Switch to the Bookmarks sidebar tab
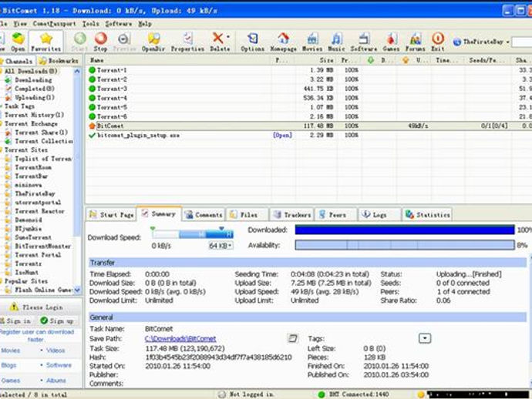Viewport: 532px width, 399px height. [x=59, y=61]
